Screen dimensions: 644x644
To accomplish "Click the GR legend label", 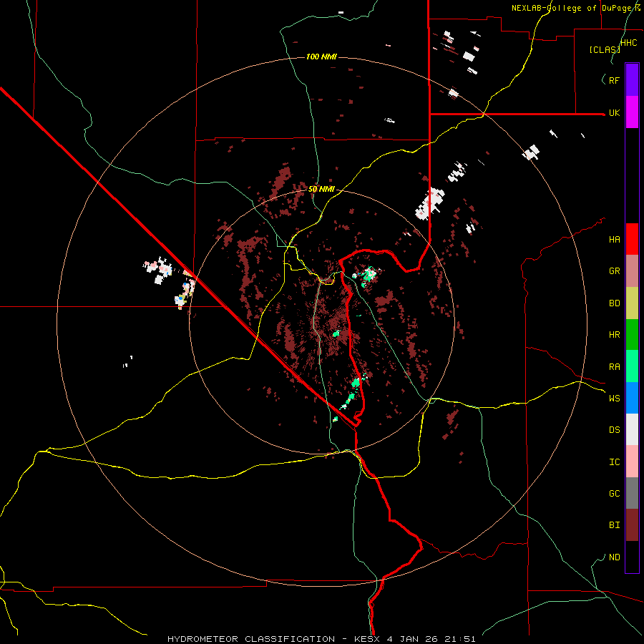I will point(614,271).
